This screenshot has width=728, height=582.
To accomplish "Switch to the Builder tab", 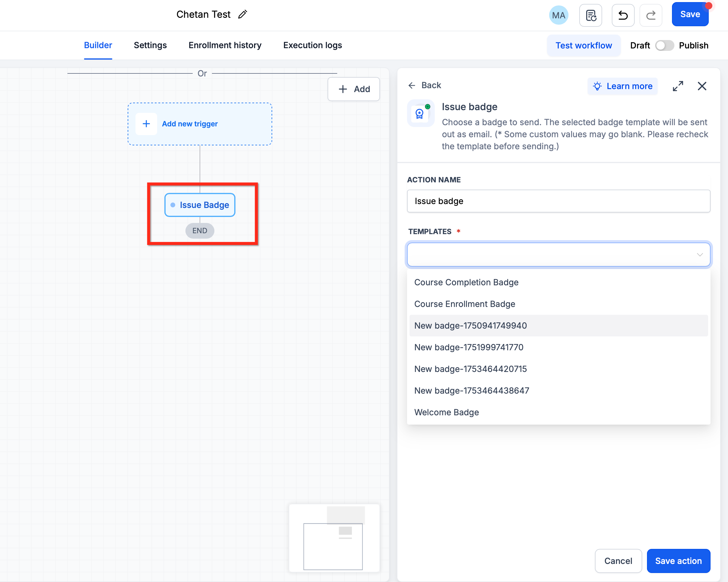I will (x=98, y=45).
